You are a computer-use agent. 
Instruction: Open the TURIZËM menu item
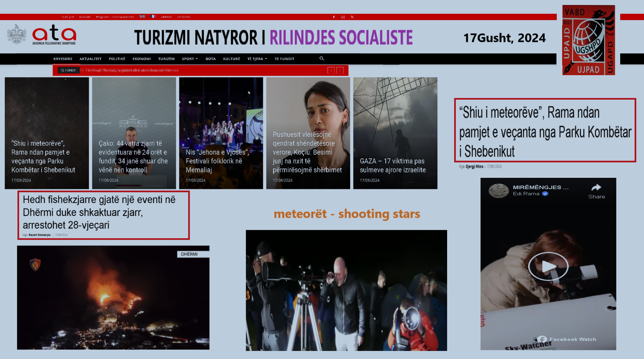click(x=166, y=59)
